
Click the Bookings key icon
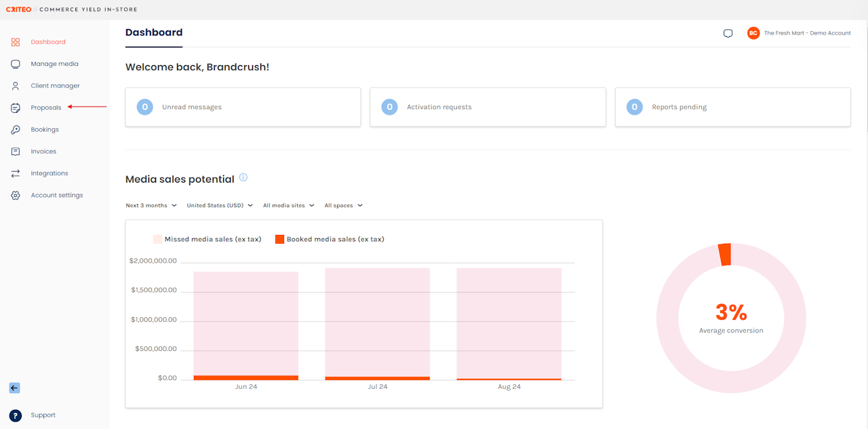point(16,130)
